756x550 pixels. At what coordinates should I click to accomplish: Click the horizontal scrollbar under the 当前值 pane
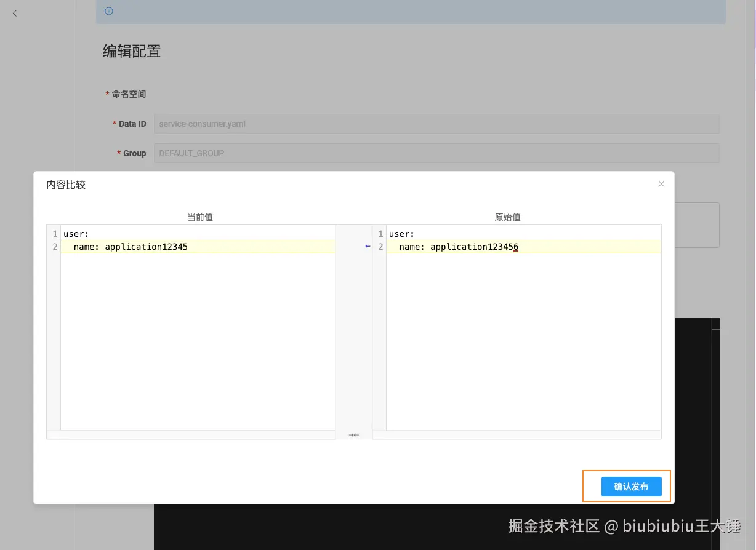point(191,434)
